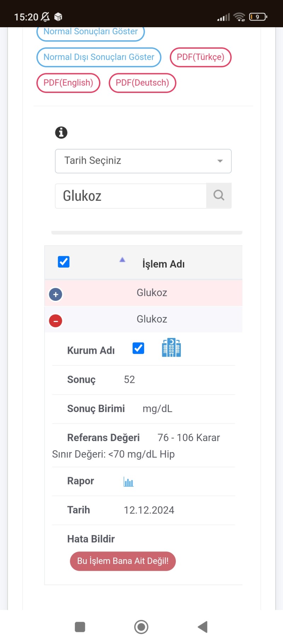This screenshot has height=644, width=283.
Task: Click the İşlem Adı column header
Action: point(163,264)
